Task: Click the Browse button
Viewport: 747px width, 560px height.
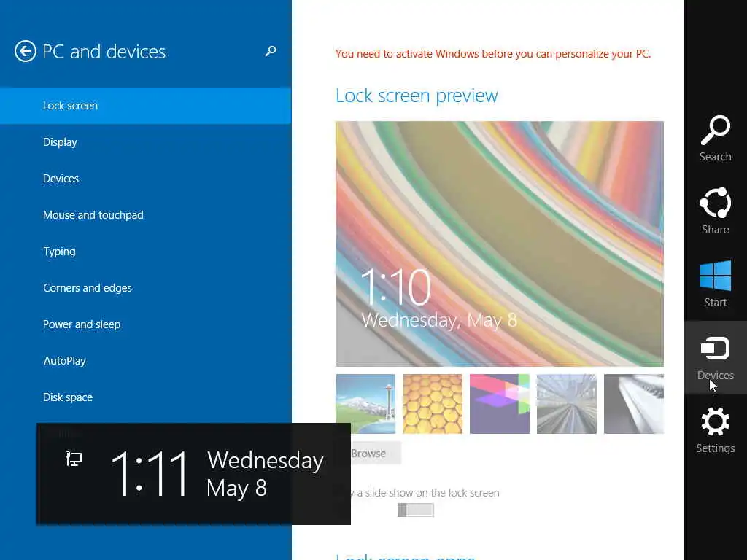Action: (x=376, y=454)
